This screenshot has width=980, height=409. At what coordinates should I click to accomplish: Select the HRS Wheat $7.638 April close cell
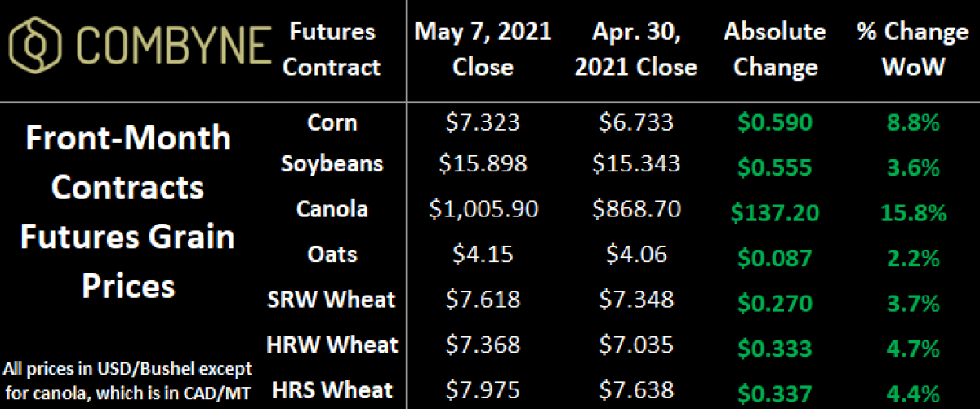635,389
